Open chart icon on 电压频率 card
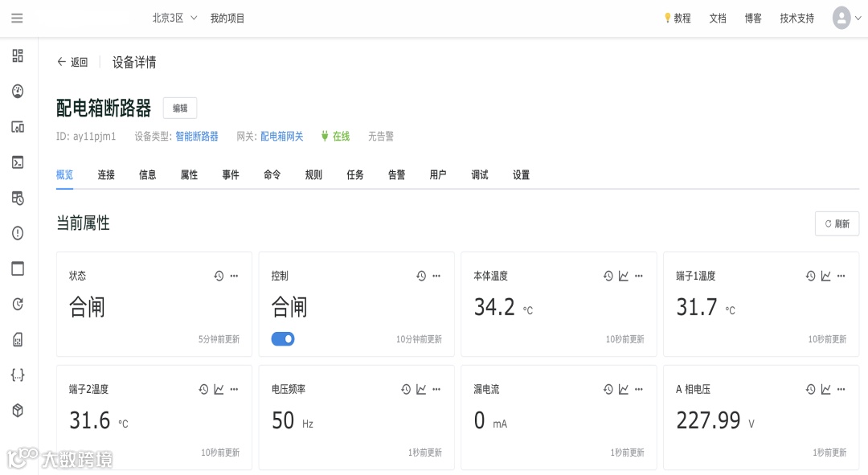The width and height of the screenshot is (868, 475). tap(421, 389)
